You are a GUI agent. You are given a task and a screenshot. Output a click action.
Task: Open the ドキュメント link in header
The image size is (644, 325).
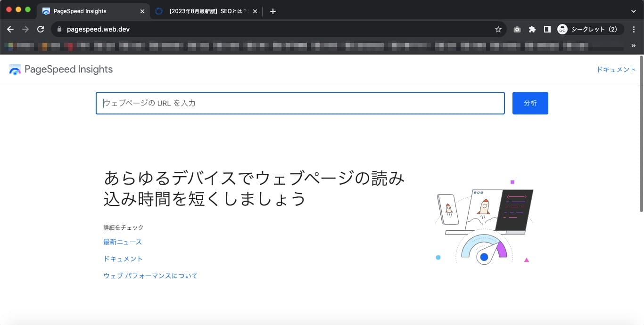click(616, 69)
